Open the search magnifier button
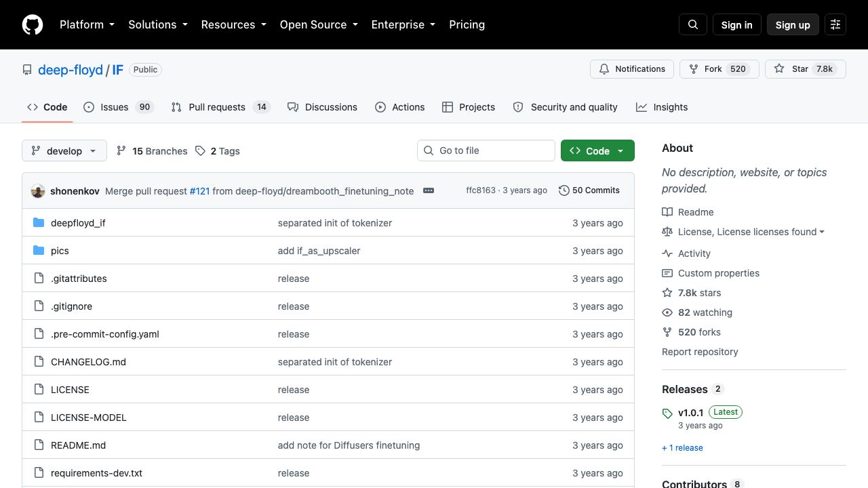Viewport: 868px width, 488px height. [693, 24]
